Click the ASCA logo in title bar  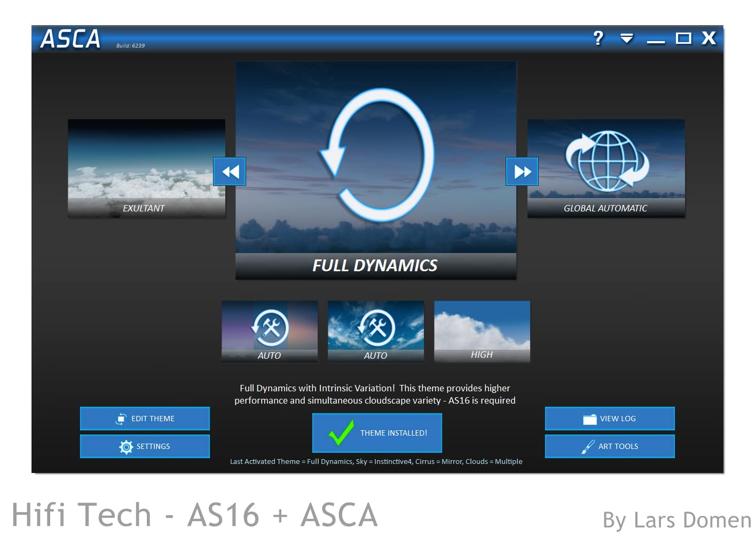[70, 39]
